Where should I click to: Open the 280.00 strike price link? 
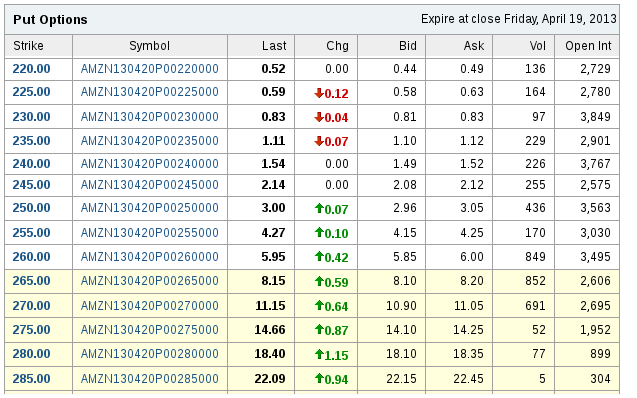coord(31,354)
